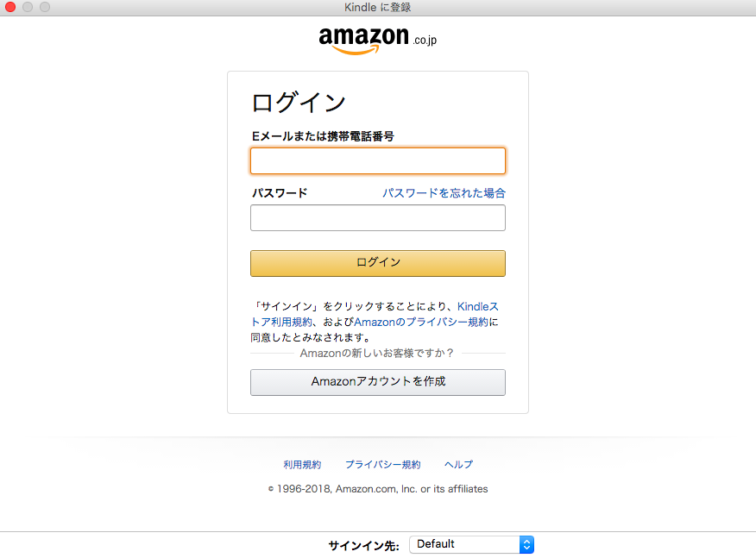Open the footer 利用規約 link
The width and height of the screenshot is (756, 558).
click(302, 465)
